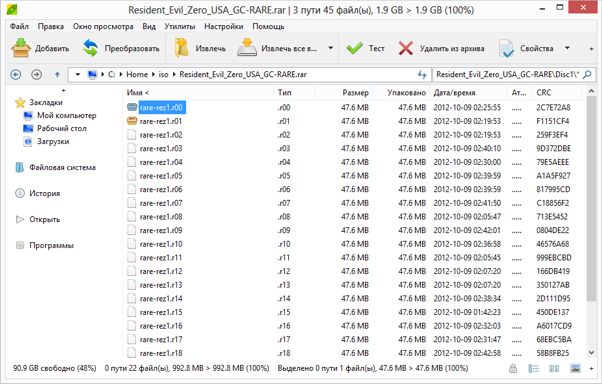
Task: Select file rare-rez1.r10
Action: click(x=161, y=244)
